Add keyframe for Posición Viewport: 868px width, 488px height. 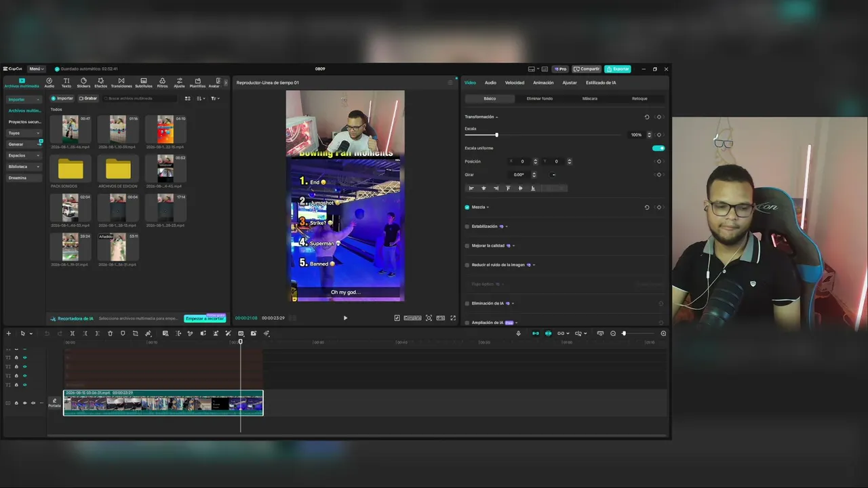pyautogui.click(x=658, y=161)
